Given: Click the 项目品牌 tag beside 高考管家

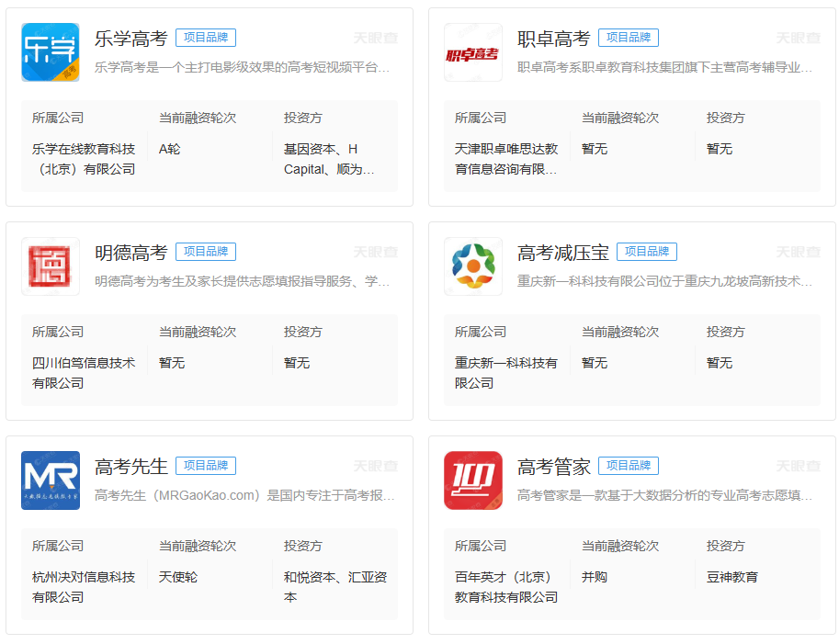Looking at the screenshot, I should [x=629, y=466].
